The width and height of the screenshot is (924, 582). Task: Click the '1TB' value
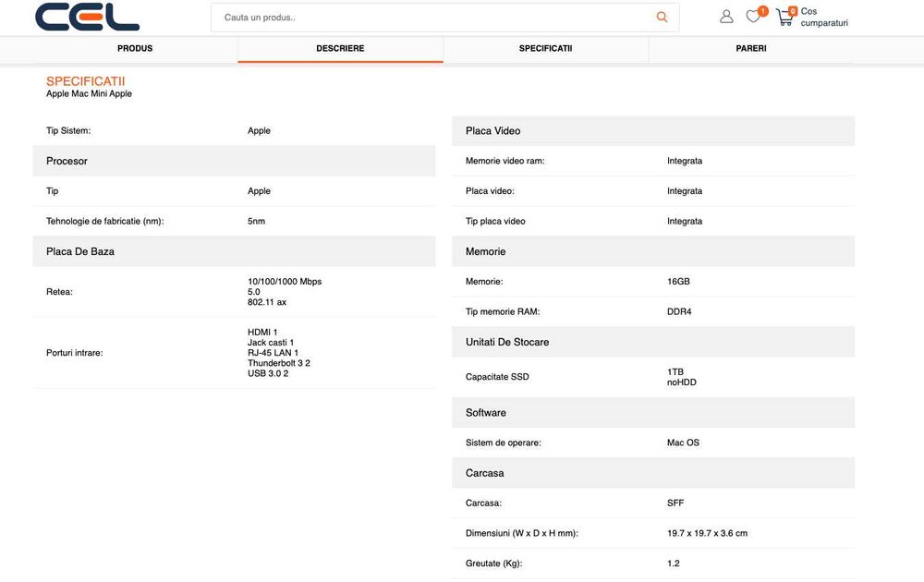click(x=675, y=371)
